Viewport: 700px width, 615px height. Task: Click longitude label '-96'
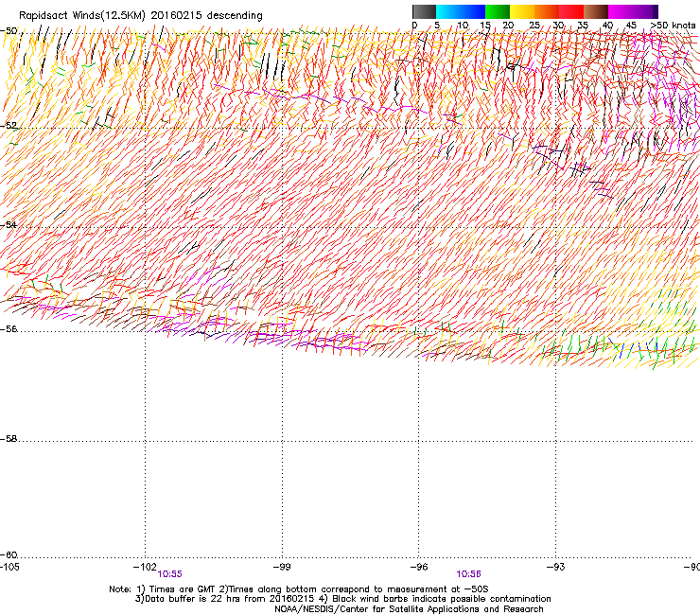(419, 567)
